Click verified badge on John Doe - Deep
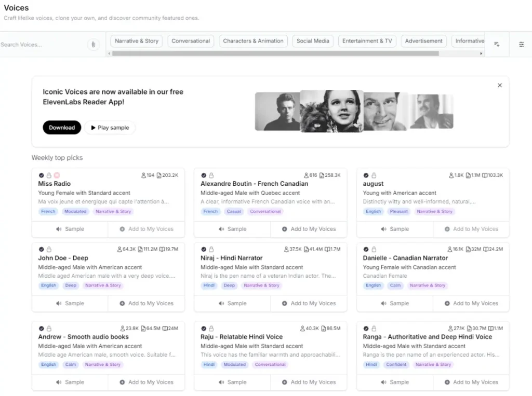The width and height of the screenshot is (532, 396). point(42,250)
